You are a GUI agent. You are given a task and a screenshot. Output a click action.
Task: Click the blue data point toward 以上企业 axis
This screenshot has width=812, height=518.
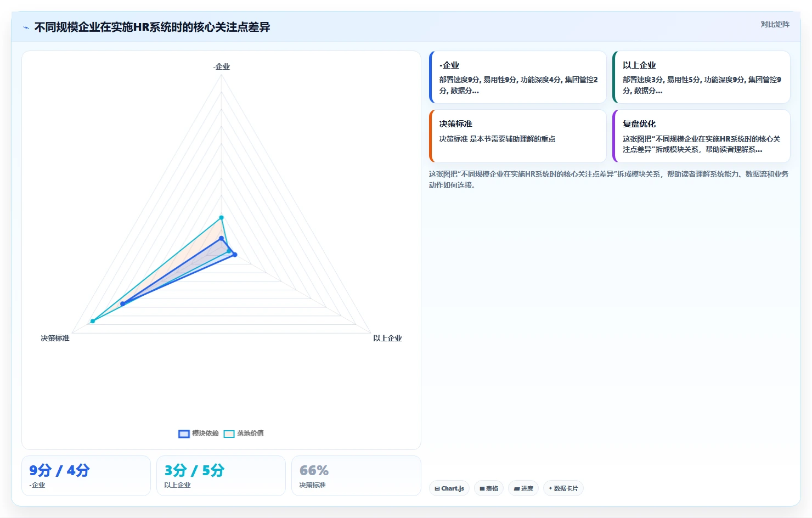click(235, 255)
